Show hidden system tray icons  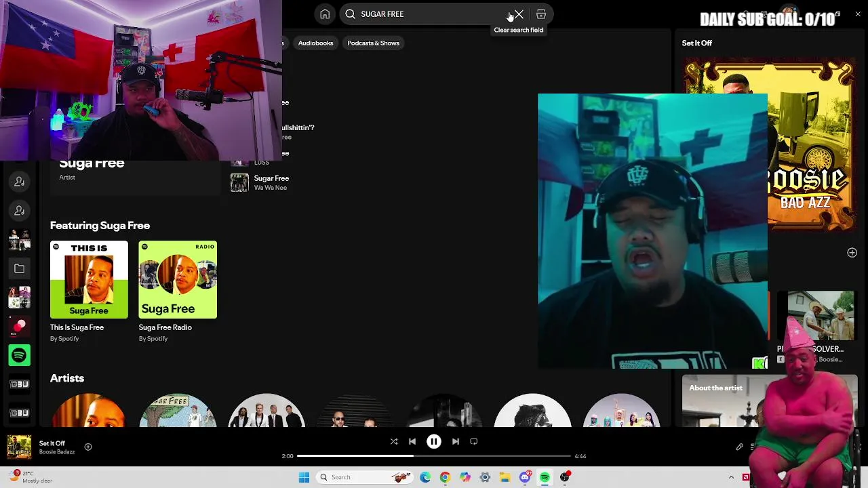point(731,477)
